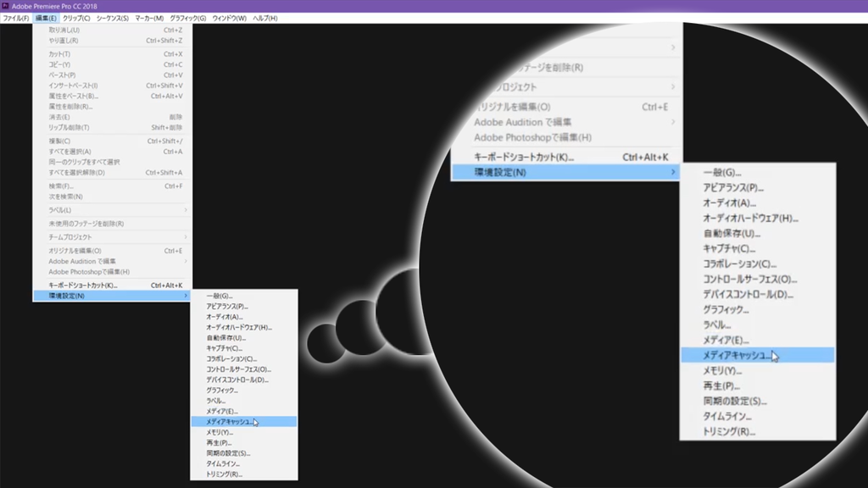Open the ヘルプ(H) menu
The width and height of the screenshot is (868, 488).
pos(265,19)
